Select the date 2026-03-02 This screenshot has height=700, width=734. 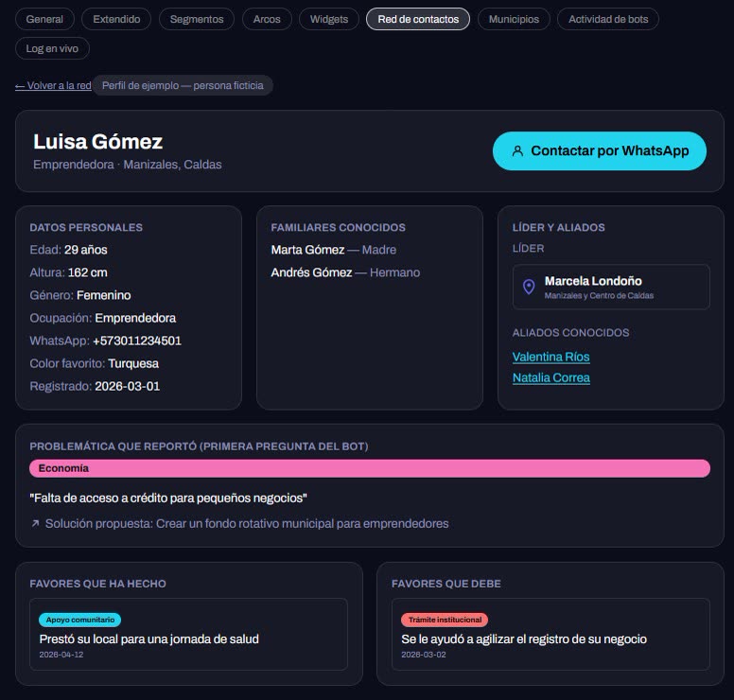coord(424,655)
